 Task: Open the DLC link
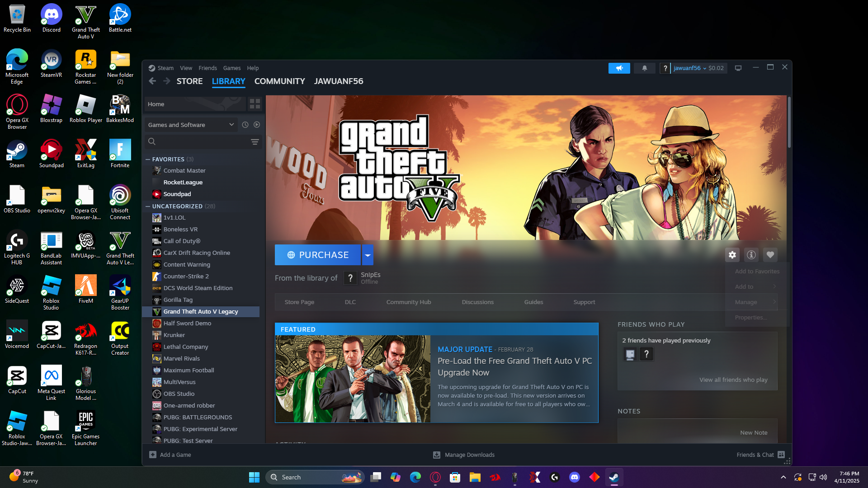pyautogui.click(x=350, y=302)
